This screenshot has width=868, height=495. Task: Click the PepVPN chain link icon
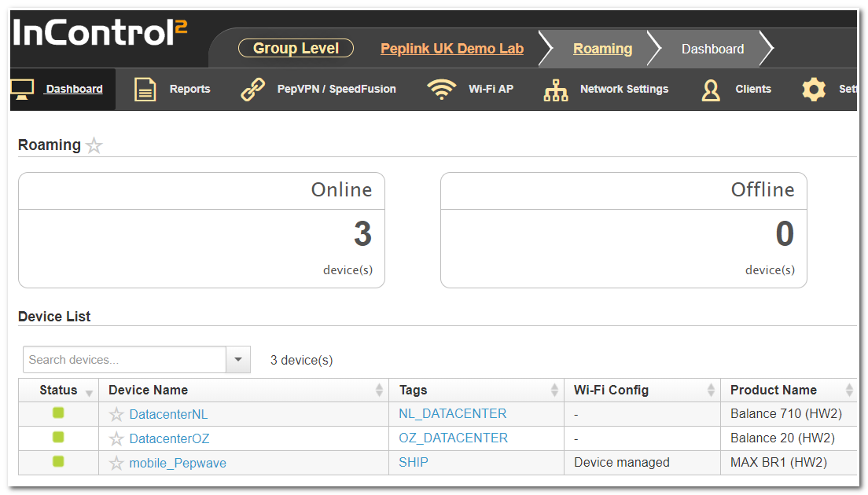click(x=253, y=90)
